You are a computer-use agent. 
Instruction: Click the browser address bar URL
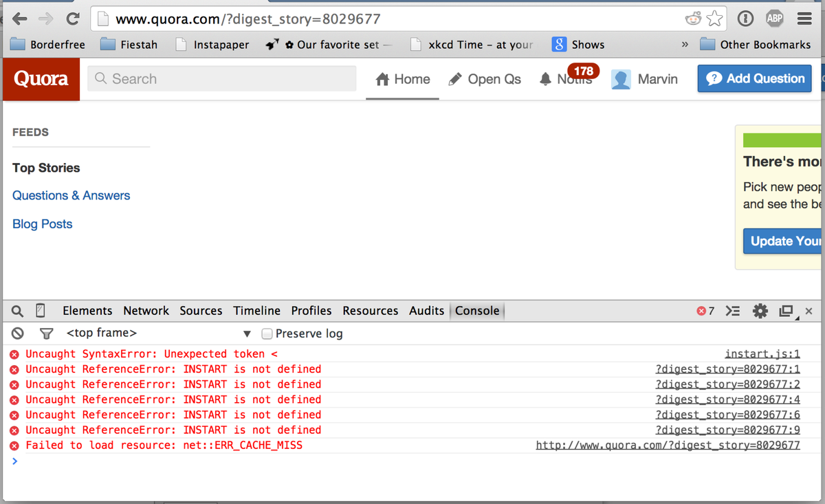pos(247,19)
